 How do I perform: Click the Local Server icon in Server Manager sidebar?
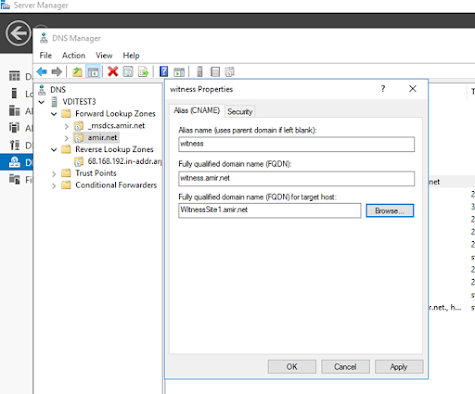pos(14,93)
